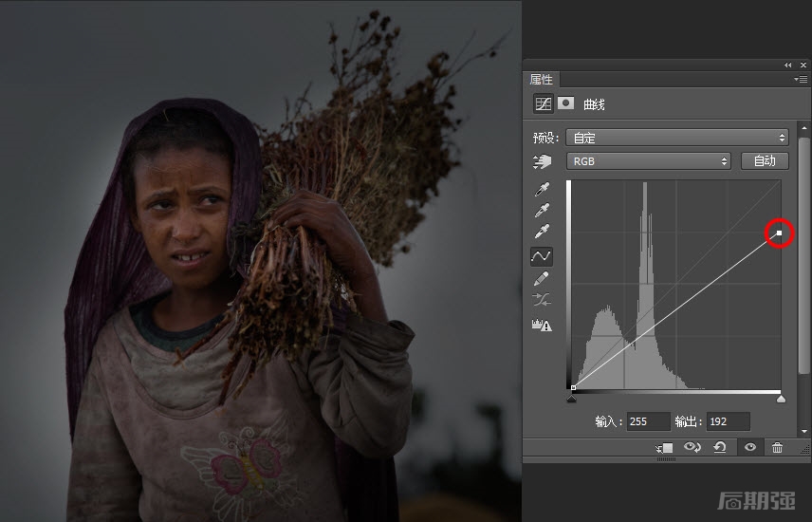812x522 pixels.
Task: Close the properties panel
Action: pyautogui.click(x=803, y=65)
